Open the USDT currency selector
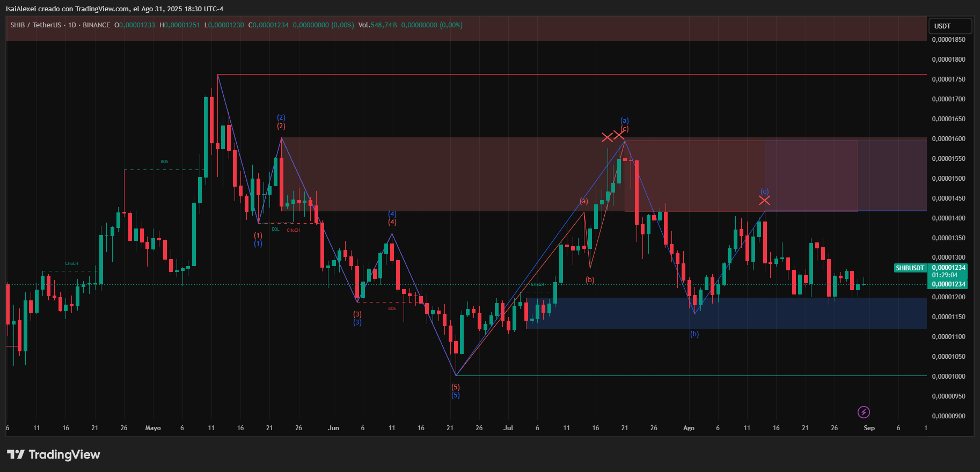 pos(949,26)
